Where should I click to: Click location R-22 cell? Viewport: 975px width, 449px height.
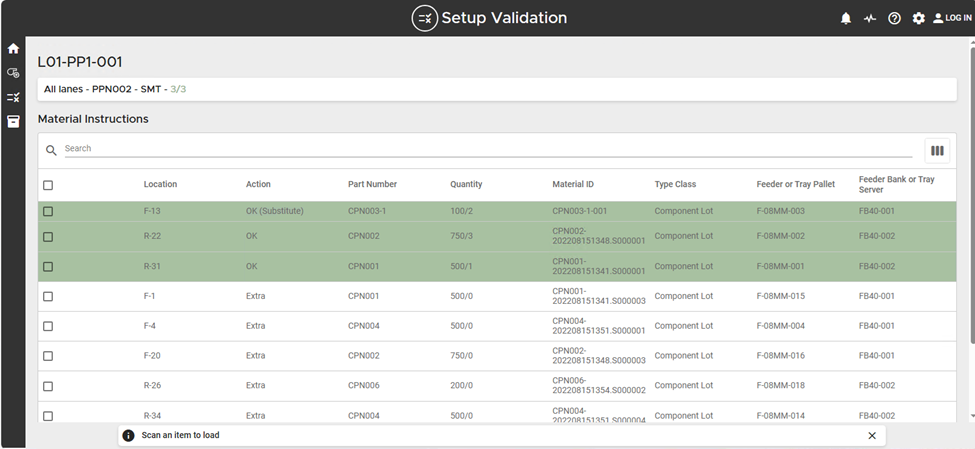click(152, 236)
